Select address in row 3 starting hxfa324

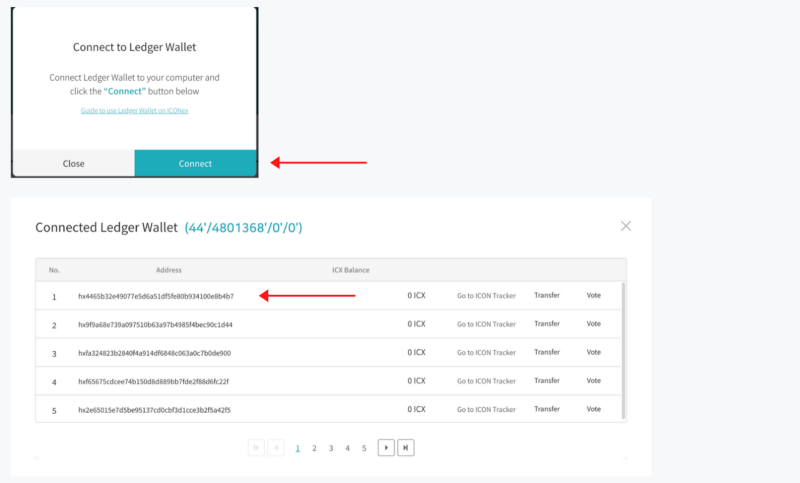154,353
